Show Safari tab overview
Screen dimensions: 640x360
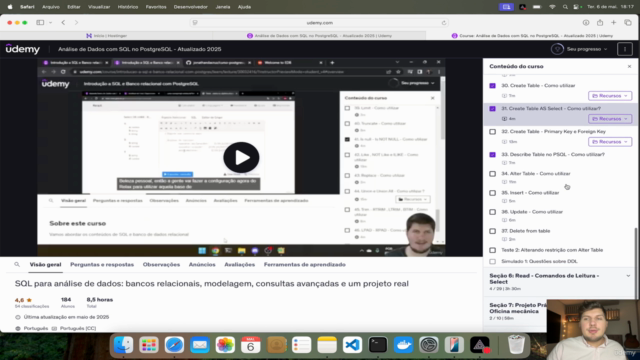click(628, 23)
